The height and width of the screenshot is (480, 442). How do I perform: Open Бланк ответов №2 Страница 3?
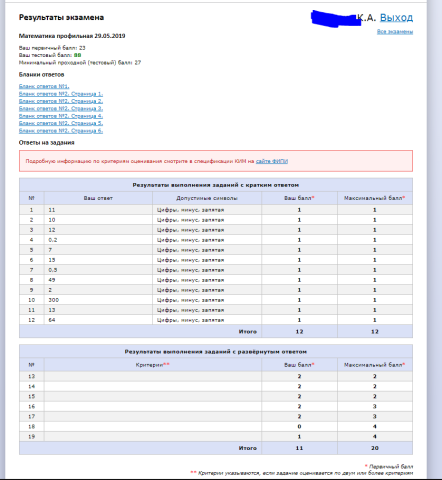(61, 108)
